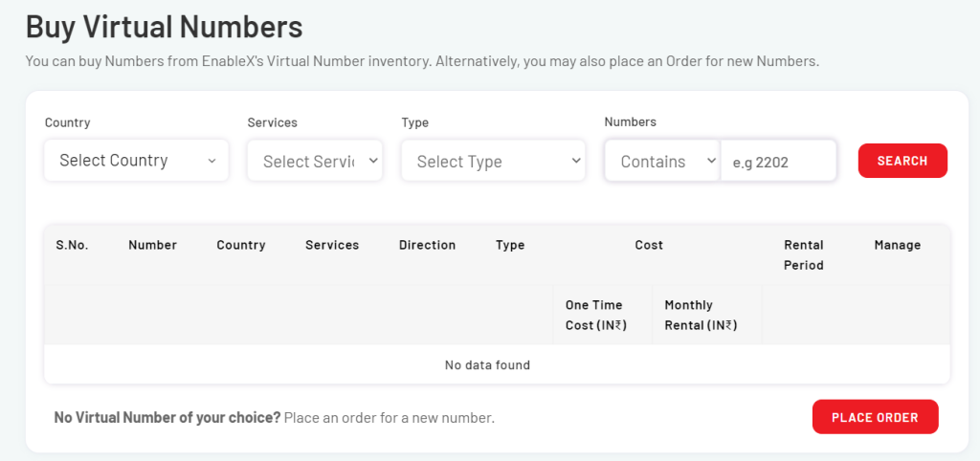This screenshot has height=461, width=980.
Task: Click the 'Buy Virtual Numbers' heading
Action: [165, 27]
